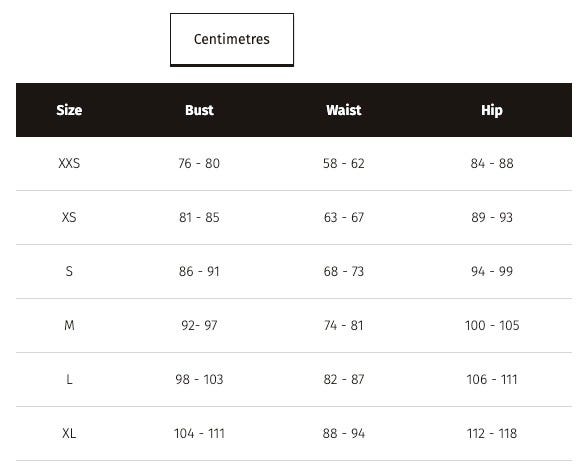Click hip value 112 - 118

tap(492, 433)
